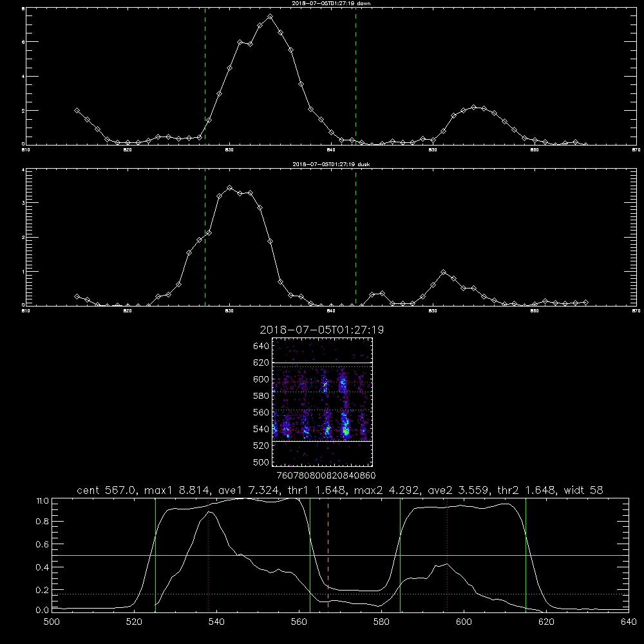Click the dawn plot title text
The height and width of the screenshot is (644, 644).
click(x=331, y=3)
